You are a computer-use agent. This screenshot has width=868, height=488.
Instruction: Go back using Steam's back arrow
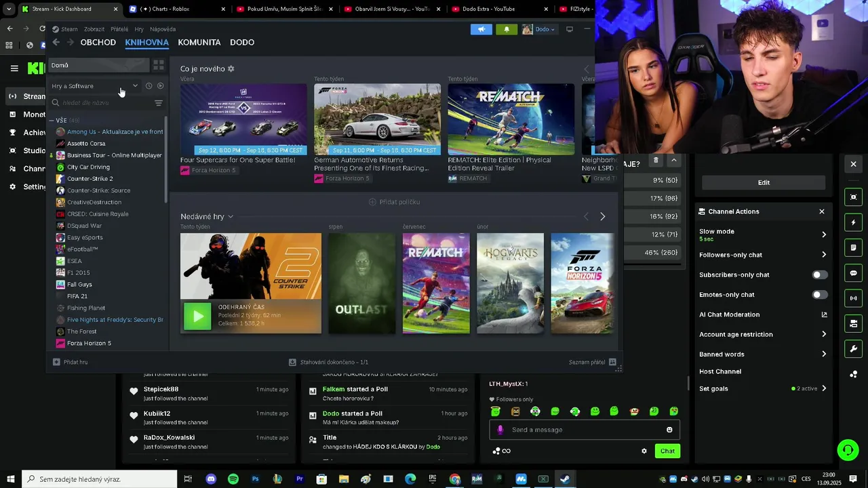[x=56, y=42]
